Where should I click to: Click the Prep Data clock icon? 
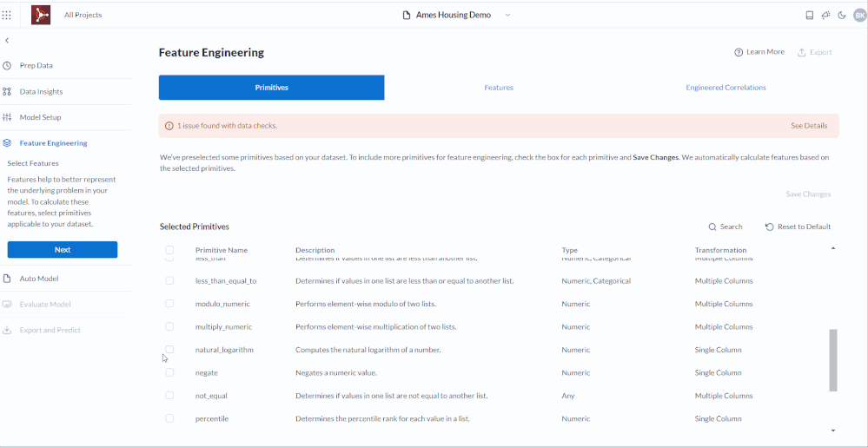pyautogui.click(x=7, y=65)
